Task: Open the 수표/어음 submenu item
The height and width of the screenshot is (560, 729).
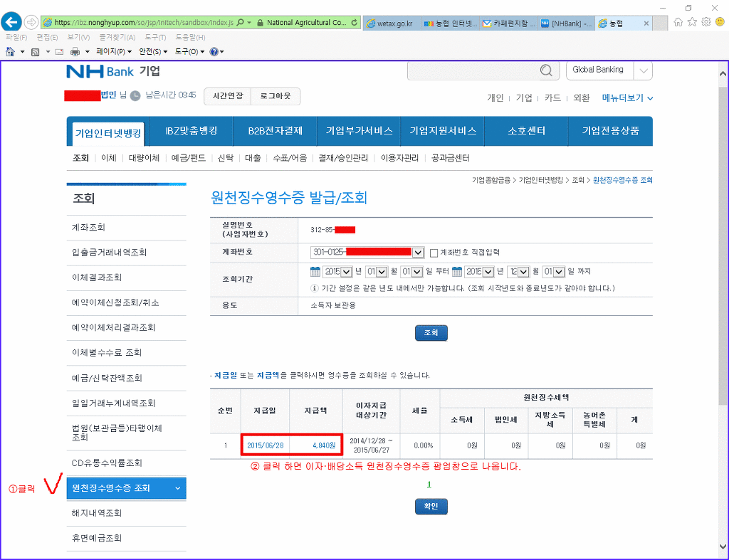Action: [x=290, y=158]
